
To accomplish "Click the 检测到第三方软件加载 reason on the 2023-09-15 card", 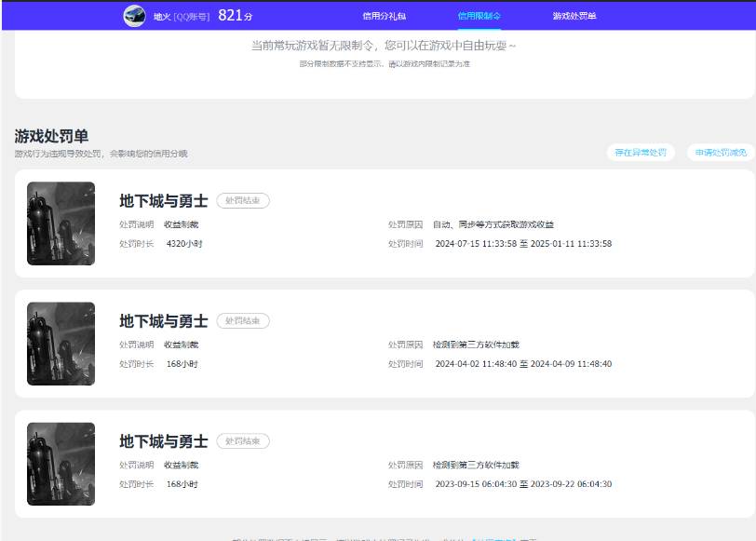I will tap(476, 465).
